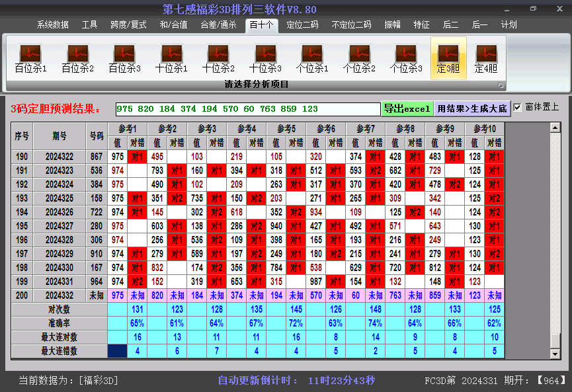572x392 pixels.
Task: Click the 期号 column header
Action: (x=60, y=136)
